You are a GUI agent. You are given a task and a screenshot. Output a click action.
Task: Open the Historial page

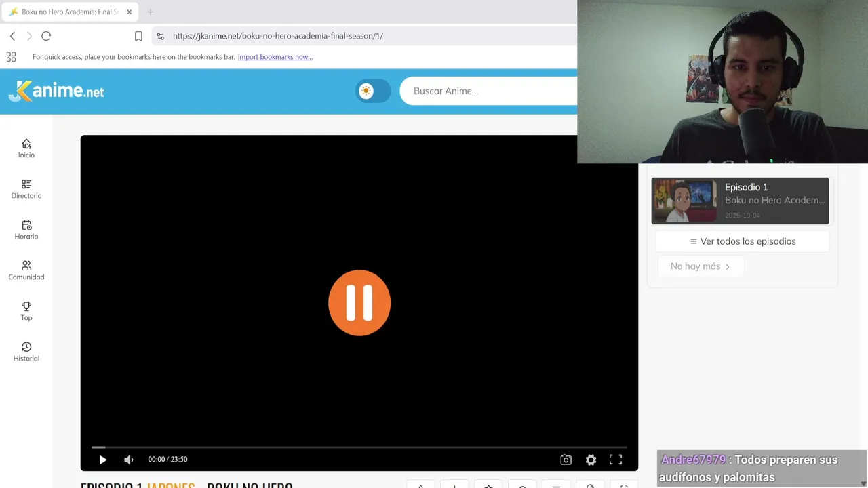coord(26,352)
